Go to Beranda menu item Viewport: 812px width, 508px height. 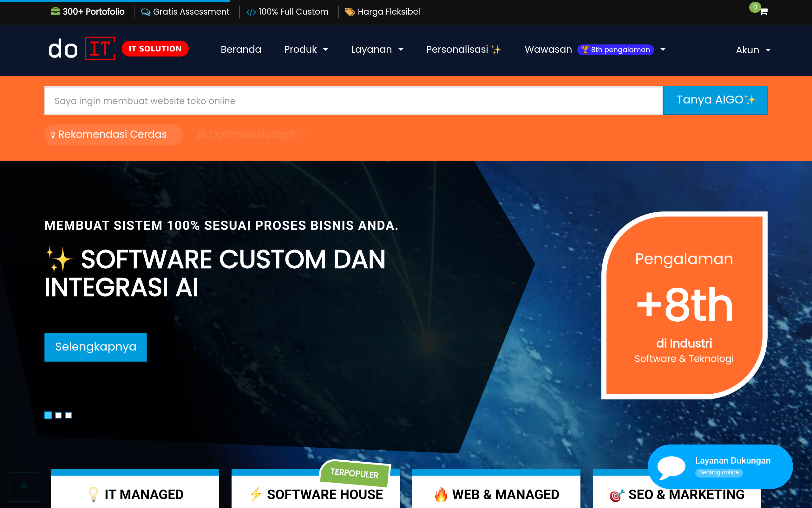241,50
